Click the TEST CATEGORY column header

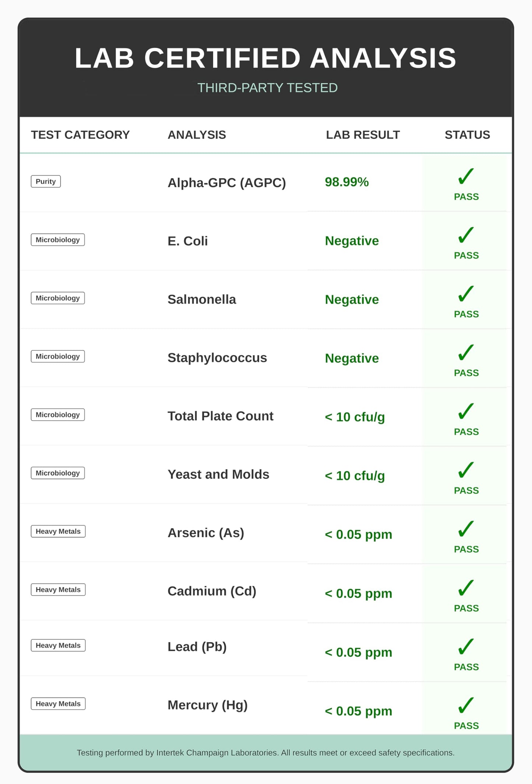(x=80, y=135)
